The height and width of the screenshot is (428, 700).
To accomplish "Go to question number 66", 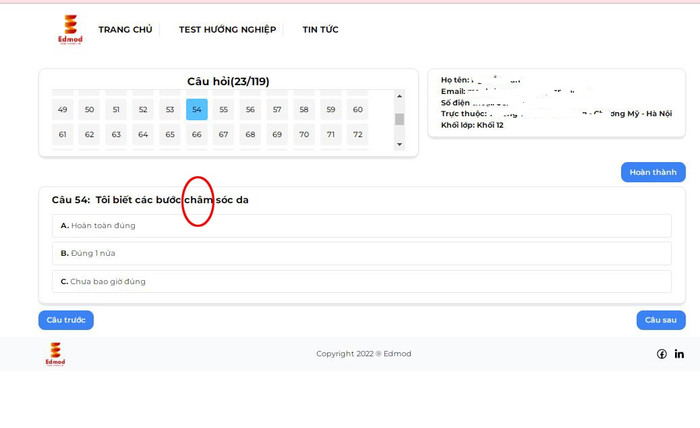I will click(x=197, y=135).
